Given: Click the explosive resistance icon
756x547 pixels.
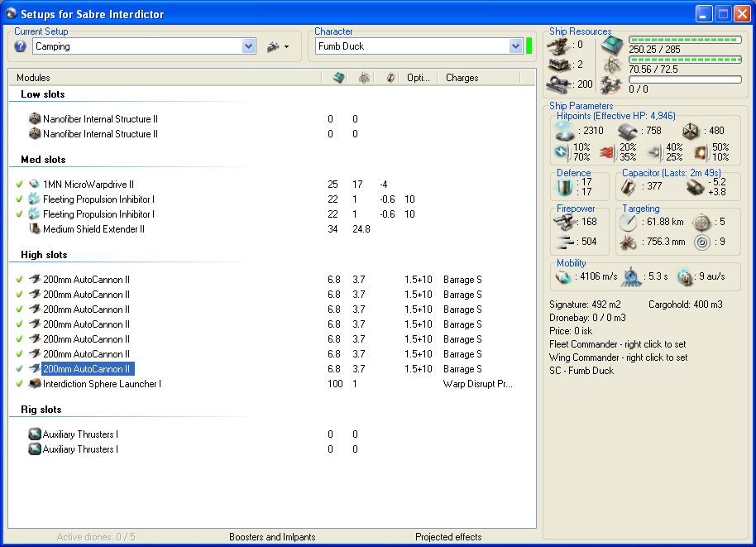Looking at the screenshot, I should [x=700, y=152].
